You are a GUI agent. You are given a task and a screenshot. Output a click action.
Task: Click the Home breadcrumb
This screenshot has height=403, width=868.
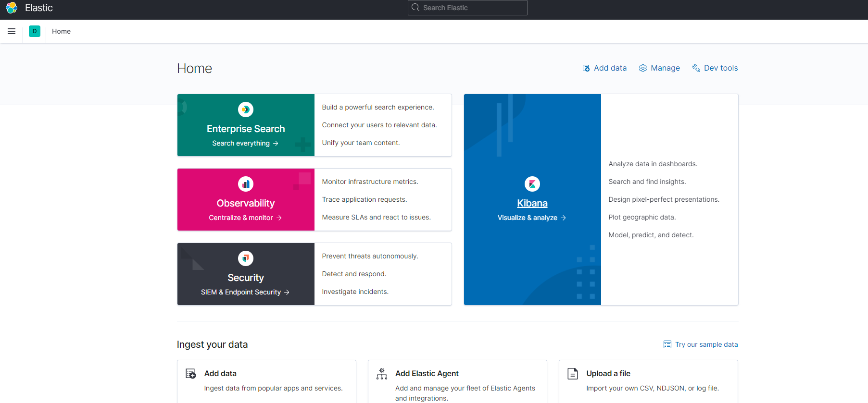click(61, 31)
